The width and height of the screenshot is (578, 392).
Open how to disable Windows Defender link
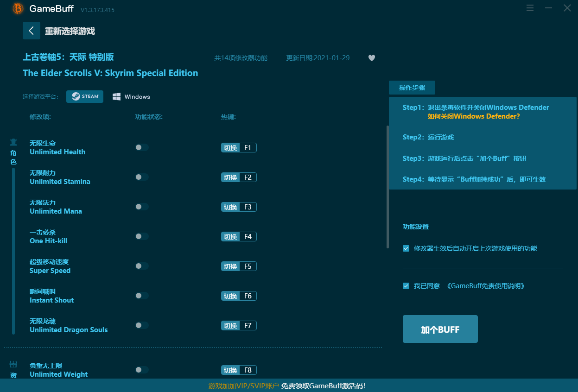[x=474, y=116]
